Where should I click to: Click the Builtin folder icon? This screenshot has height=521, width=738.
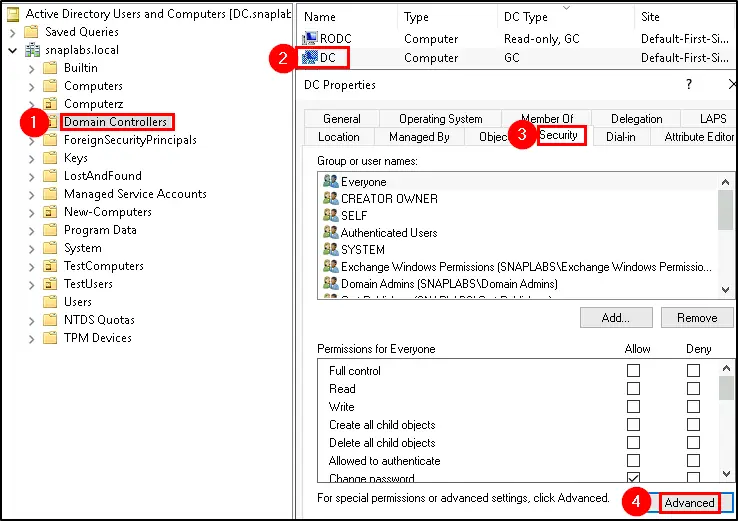tap(50, 68)
